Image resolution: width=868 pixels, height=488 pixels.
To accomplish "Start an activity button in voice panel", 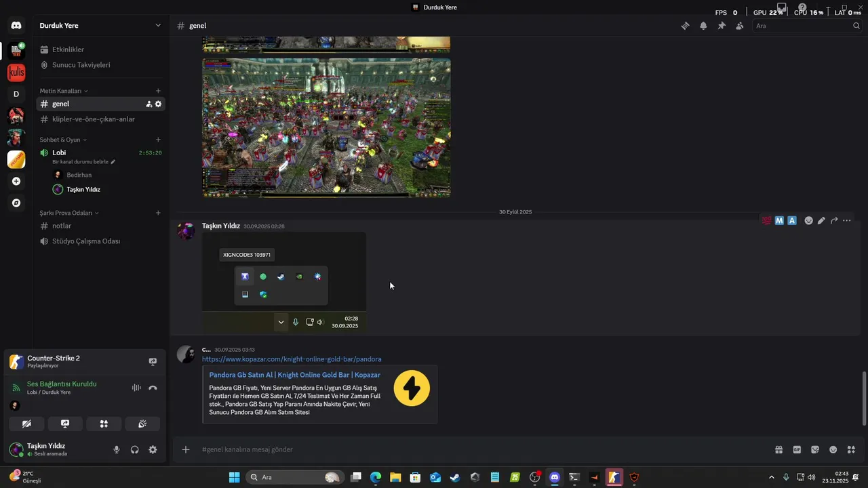I will click(x=104, y=424).
